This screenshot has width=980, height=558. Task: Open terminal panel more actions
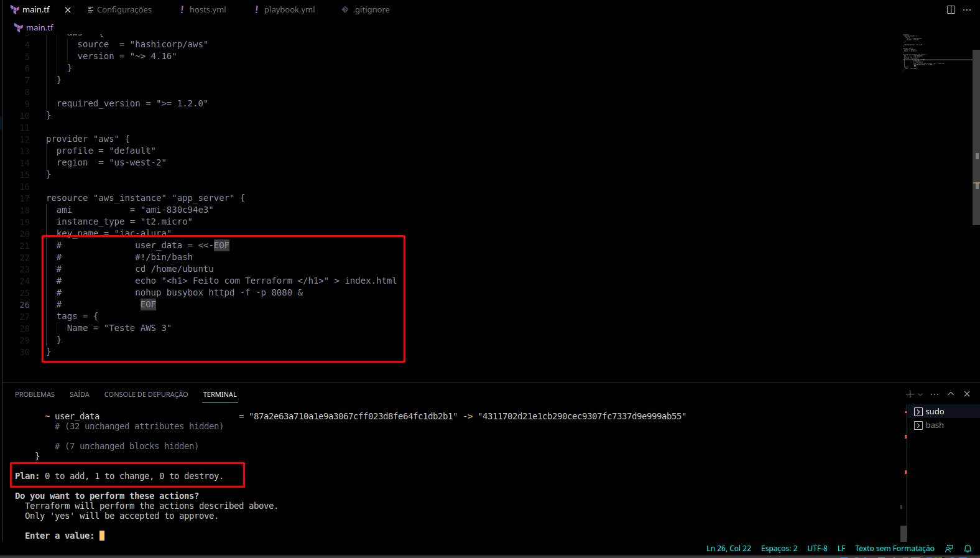click(935, 394)
